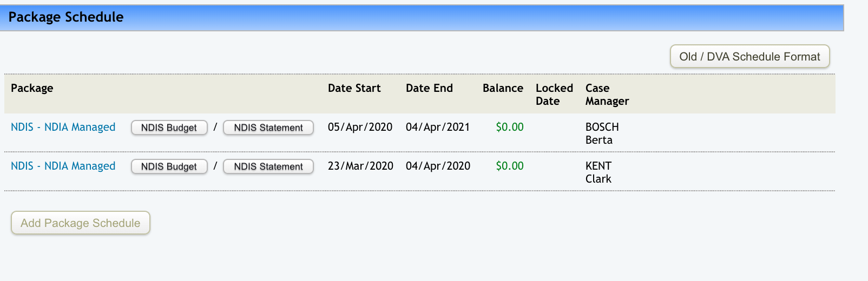
Task: Select case manager name KENT Clark
Action: pos(599,172)
